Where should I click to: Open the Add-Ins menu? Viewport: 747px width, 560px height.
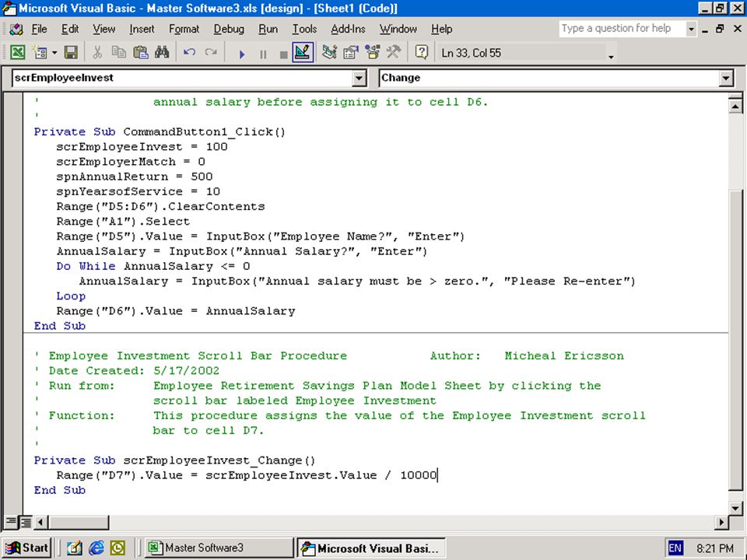[349, 30]
